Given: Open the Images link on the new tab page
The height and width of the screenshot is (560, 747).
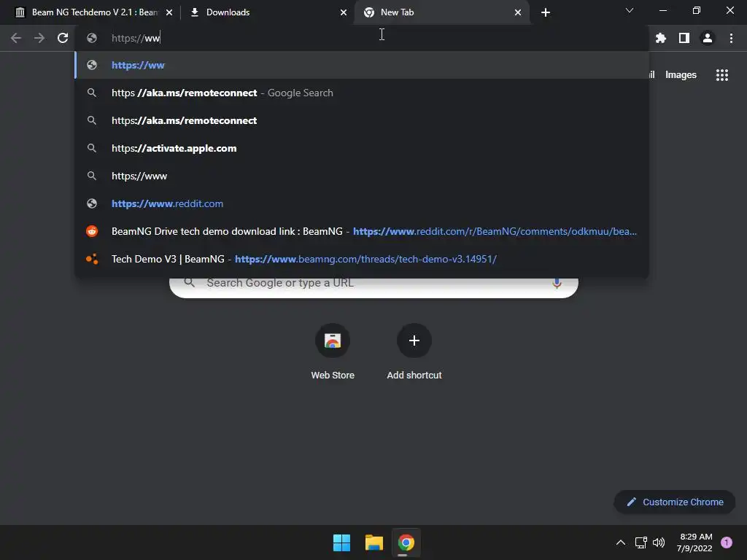Looking at the screenshot, I should 681,75.
